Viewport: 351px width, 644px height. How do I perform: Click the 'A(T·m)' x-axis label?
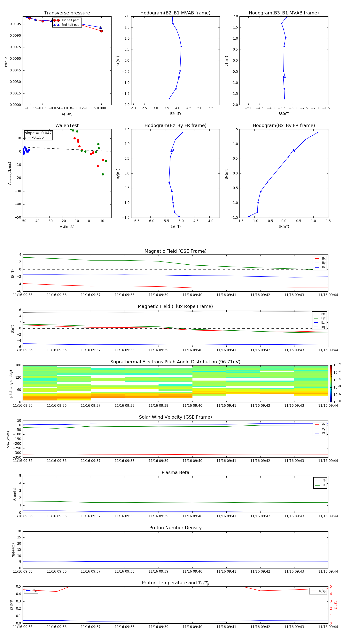pos(67,114)
